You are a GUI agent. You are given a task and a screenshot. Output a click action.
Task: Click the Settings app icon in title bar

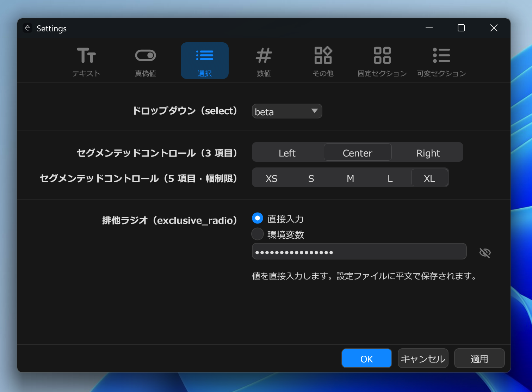click(x=27, y=28)
